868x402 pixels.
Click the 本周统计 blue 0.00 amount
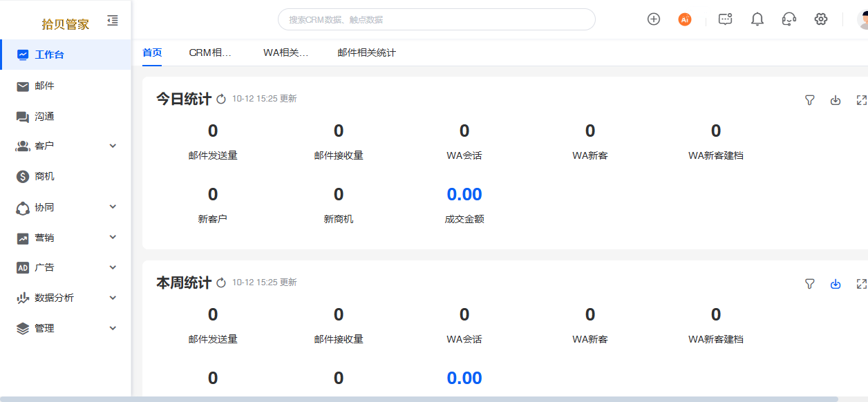click(x=464, y=378)
